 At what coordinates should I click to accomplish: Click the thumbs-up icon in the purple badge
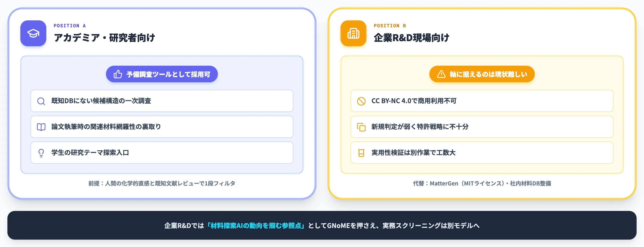(118, 74)
